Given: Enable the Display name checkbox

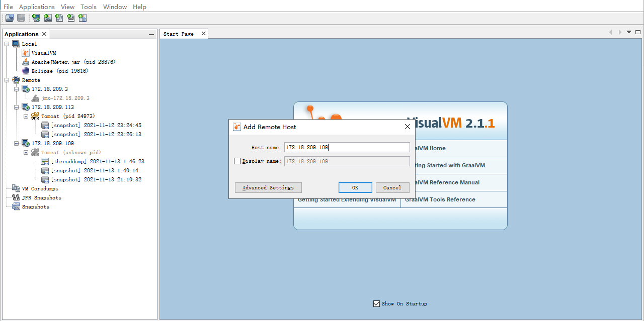Looking at the screenshot, I should coord(237,161).
